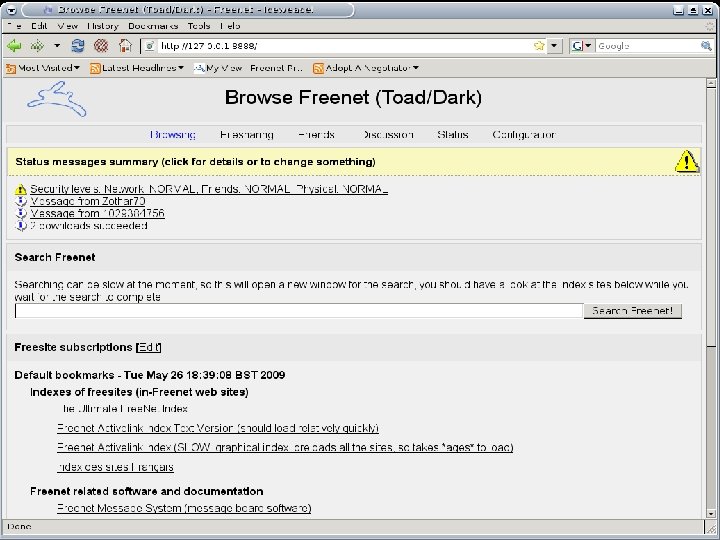
Task: Click the scrollbar up arrow
Action: point(711,84)
